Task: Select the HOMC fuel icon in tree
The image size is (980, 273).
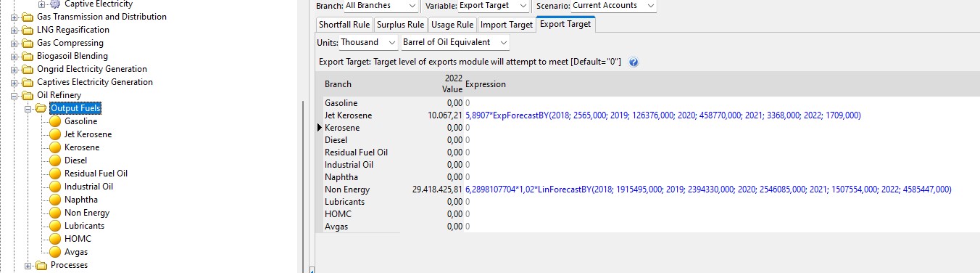Action: [54, 239]
